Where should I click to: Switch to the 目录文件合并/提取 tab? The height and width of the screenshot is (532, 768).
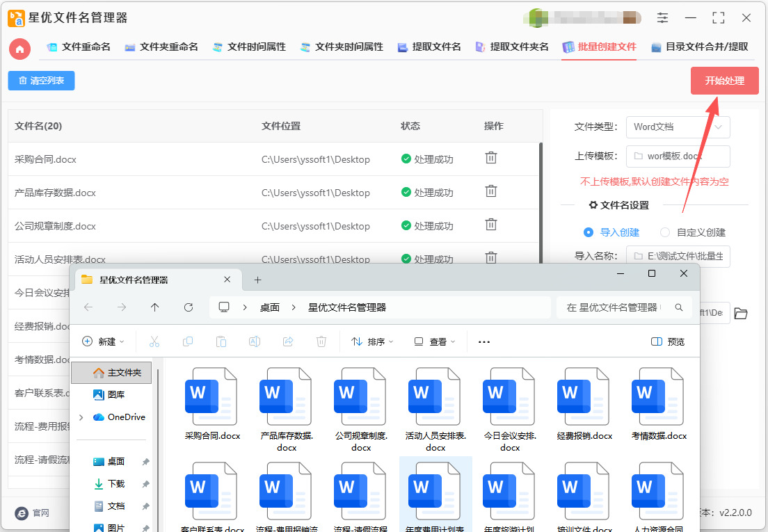pos(699,47)
